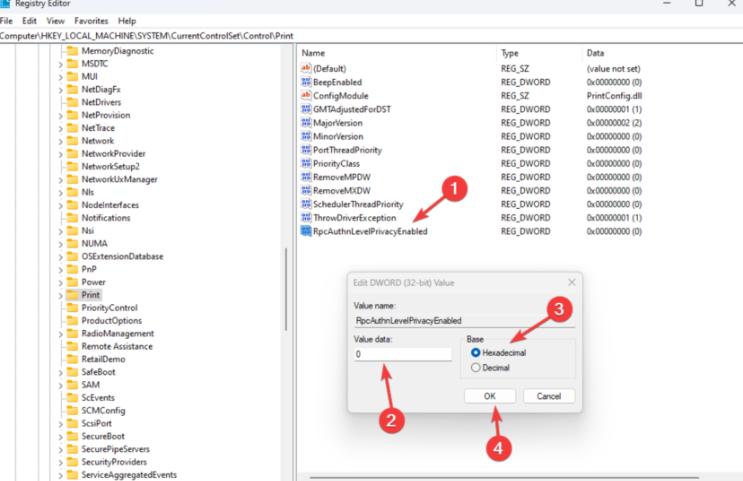Expand the Network tree node
Viewport: 743px width, 481px height.
60,141
